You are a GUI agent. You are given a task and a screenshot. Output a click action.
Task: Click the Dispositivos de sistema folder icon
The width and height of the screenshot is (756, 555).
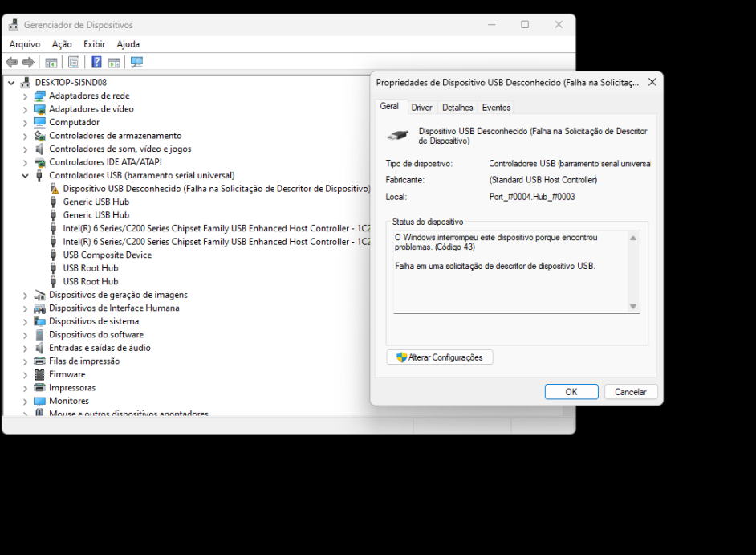pyautogui.click(x=39, y=321)
